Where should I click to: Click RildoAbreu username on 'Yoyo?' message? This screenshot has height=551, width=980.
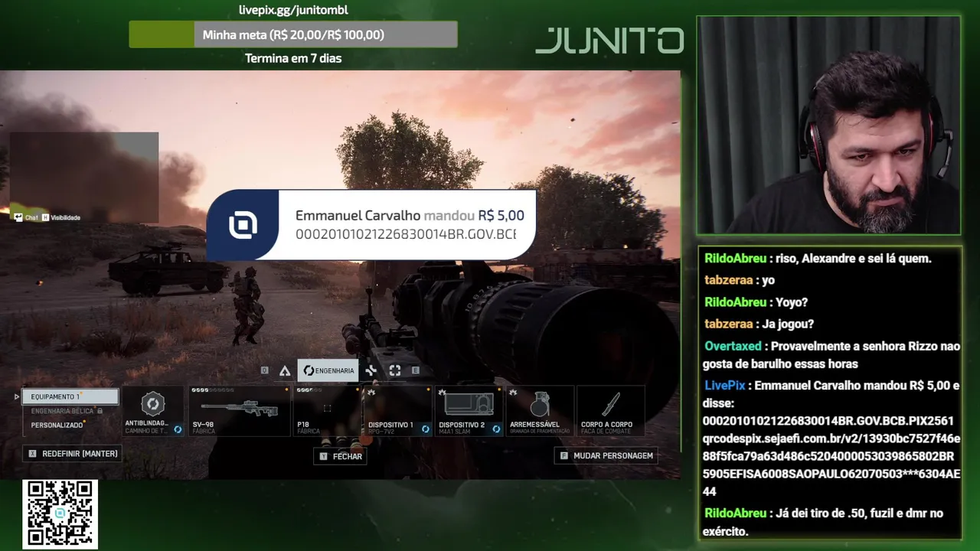point(735,302)
